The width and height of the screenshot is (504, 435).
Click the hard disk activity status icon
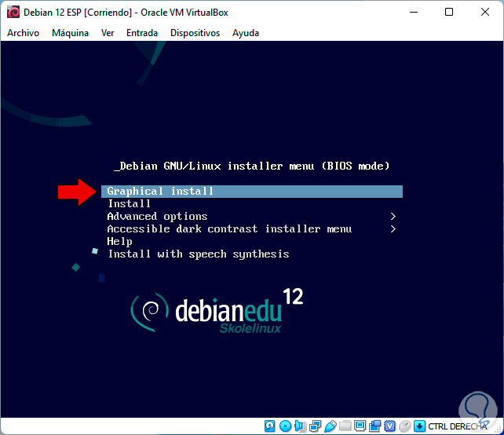(270, 426)
